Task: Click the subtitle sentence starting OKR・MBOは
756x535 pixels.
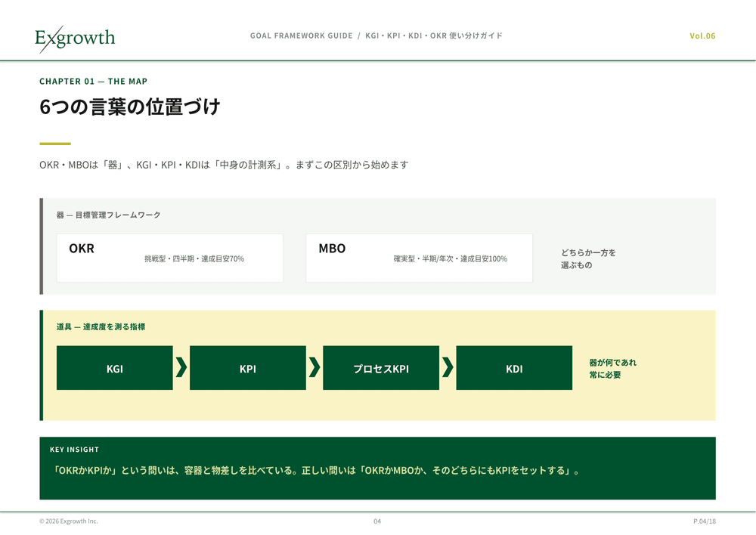Action: pos(225,165)
